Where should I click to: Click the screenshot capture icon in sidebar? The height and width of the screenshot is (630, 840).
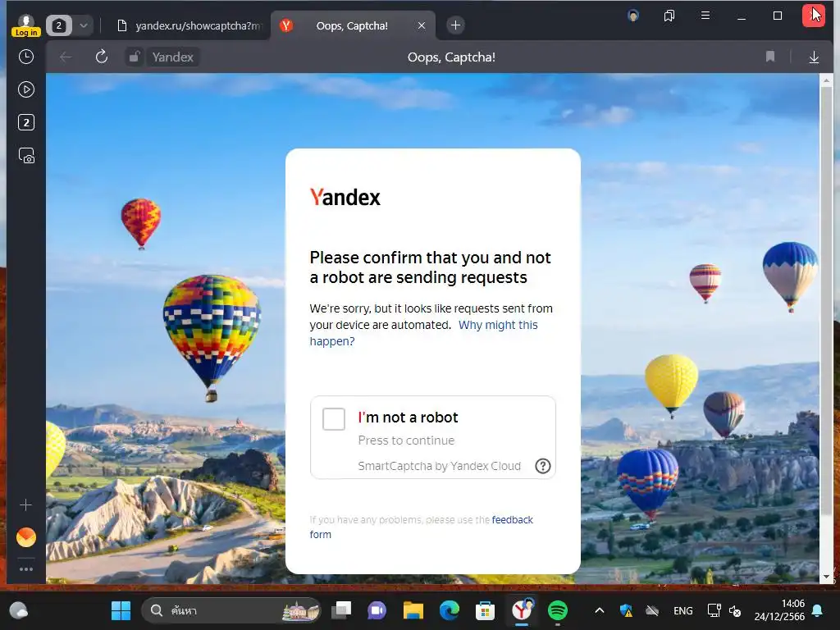tap(26, 155)
